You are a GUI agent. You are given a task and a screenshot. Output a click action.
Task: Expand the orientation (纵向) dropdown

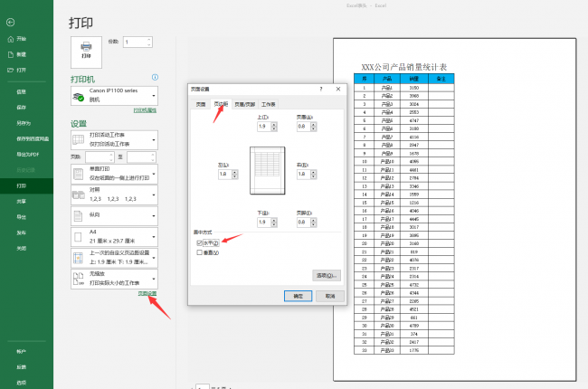(x=154, y=216)
